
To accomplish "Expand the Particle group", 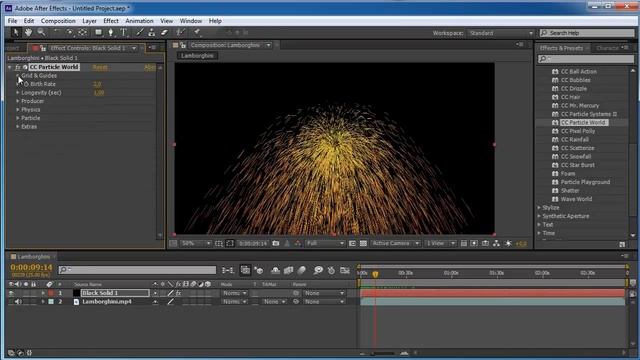I will pyautogui.click(x=18, y=118).
